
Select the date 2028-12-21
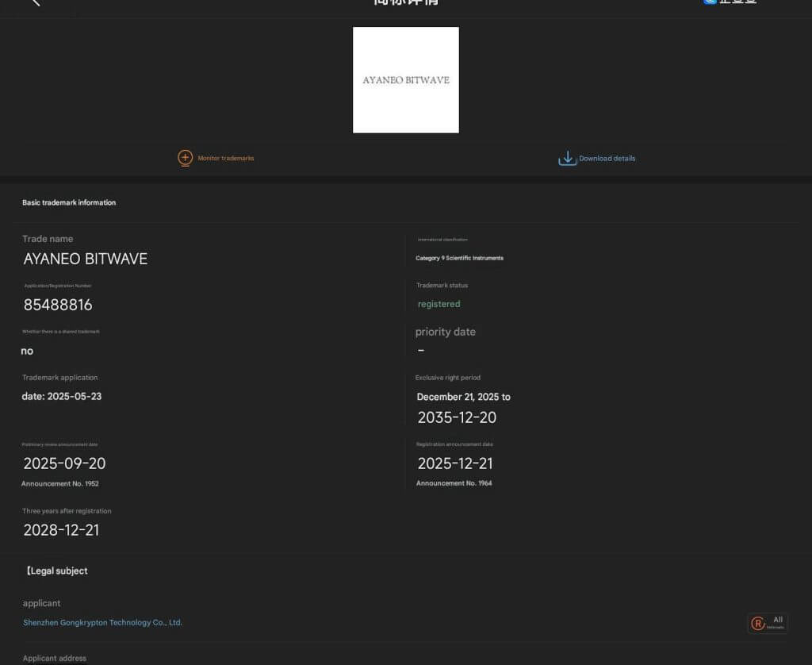point(61,530)
